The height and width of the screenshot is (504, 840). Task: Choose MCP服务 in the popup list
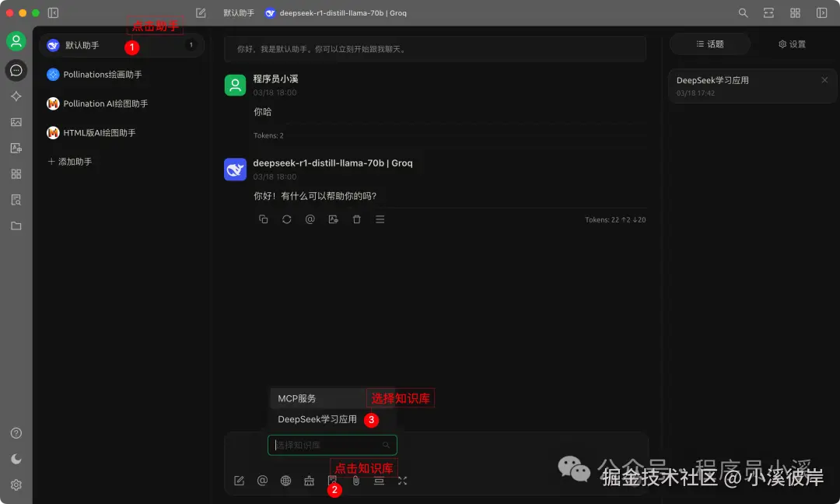coord(332,398)
